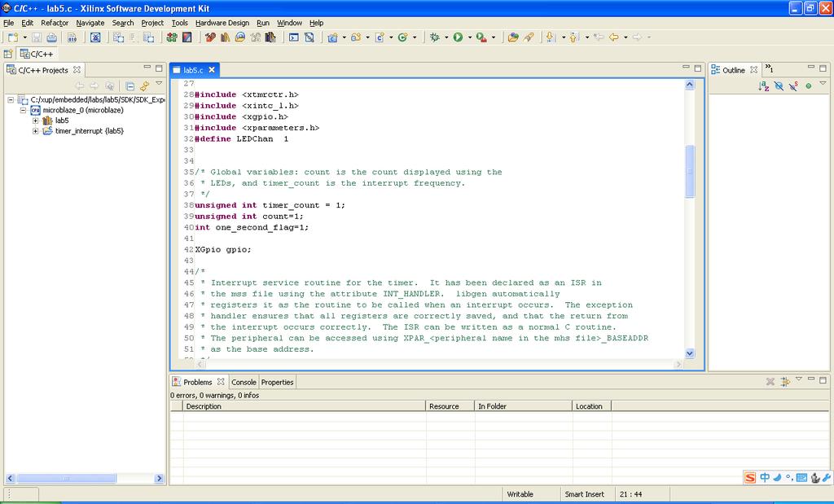
Task: Click the External Tools run icon
Action: pos(481,37)
